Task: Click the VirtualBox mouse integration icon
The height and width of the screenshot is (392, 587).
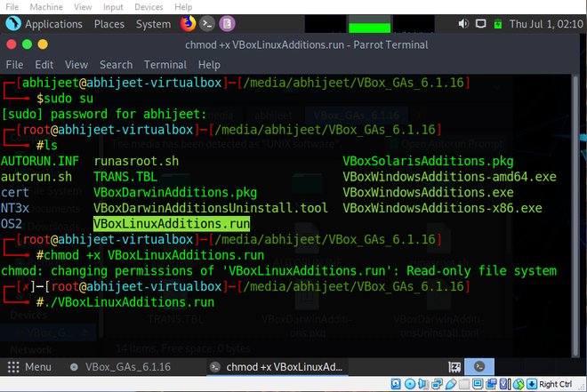Action: point(519,384)
